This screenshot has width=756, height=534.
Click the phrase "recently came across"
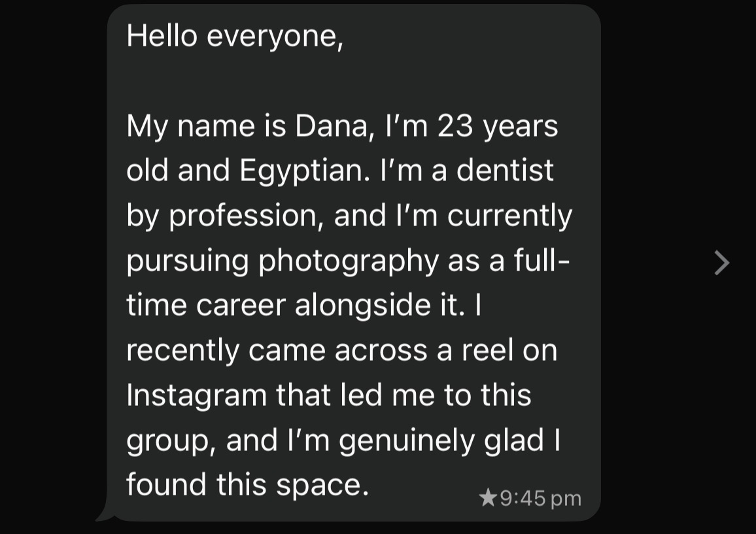pyautogui.click(x=277, y=350)
